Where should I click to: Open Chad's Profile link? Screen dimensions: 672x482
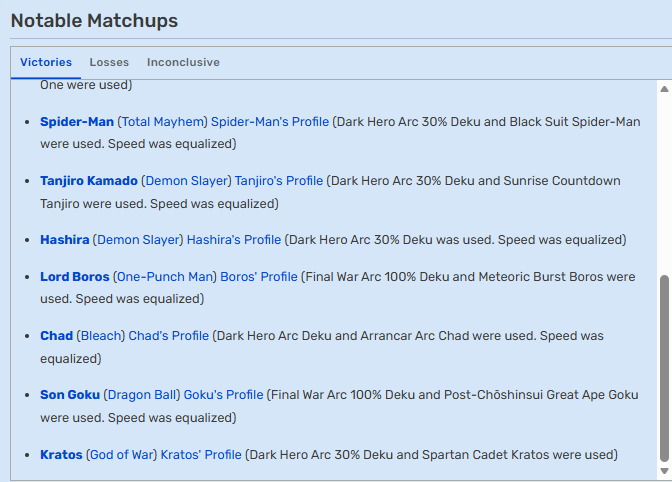[x=168, y=336]
